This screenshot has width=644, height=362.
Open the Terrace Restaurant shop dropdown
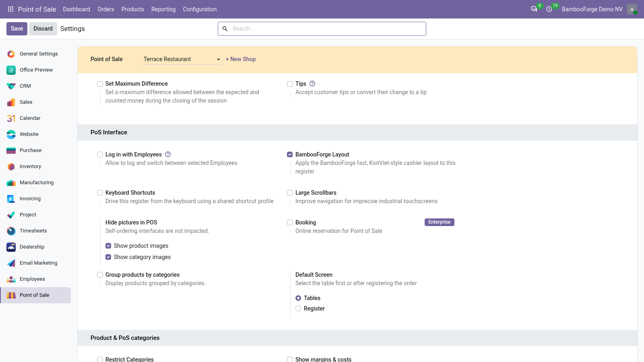pyautogui.click(x=182, y=59)
